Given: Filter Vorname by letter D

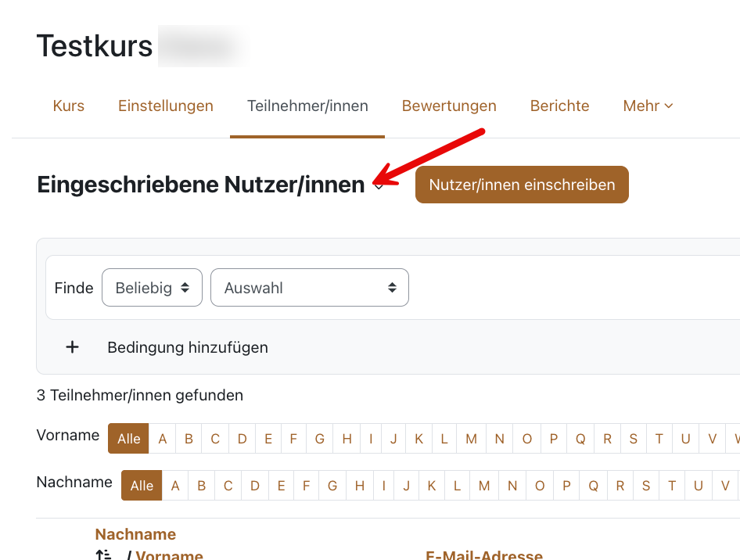Looking at the screenshot, I should (242, 439).
